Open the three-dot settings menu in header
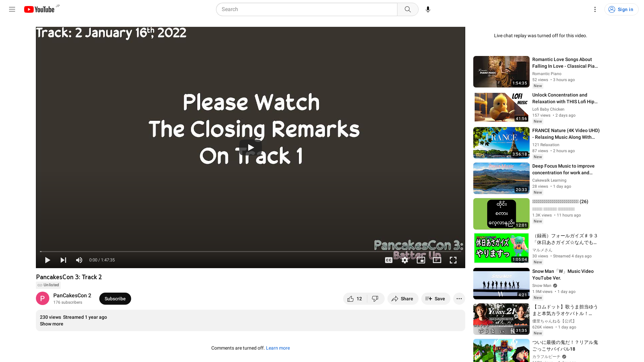This screenshot has width=644, height=362. click(x=595, y=9)
